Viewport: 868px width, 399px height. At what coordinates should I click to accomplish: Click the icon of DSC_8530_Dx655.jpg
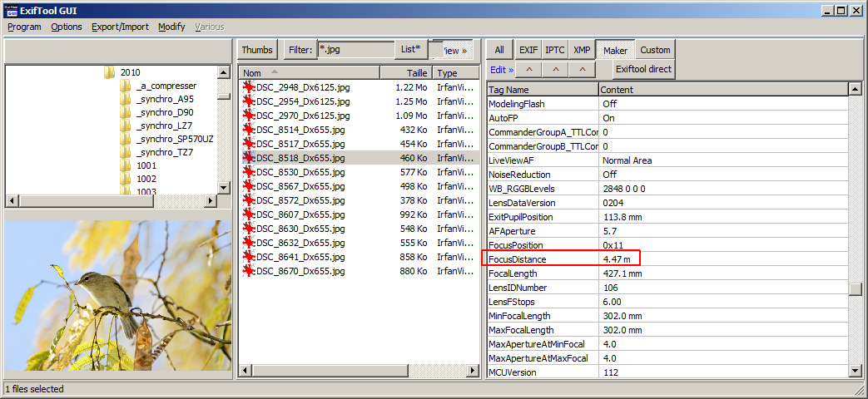point(249,172)
